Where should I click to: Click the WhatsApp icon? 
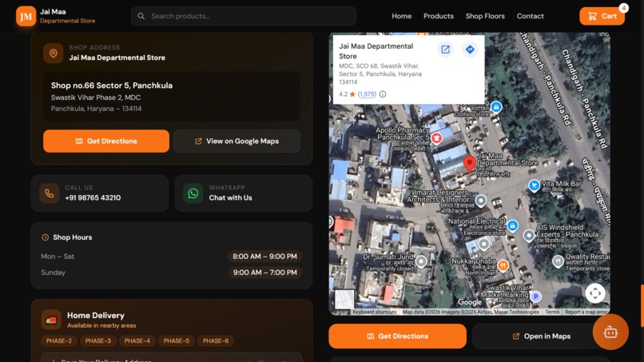193,193
